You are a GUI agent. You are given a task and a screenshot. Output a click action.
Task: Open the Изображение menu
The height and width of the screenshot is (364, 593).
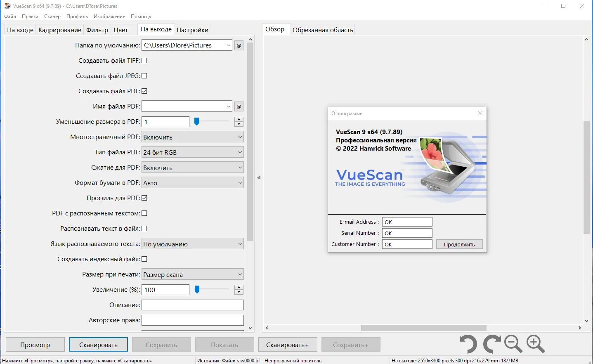[x=109, y=17]
